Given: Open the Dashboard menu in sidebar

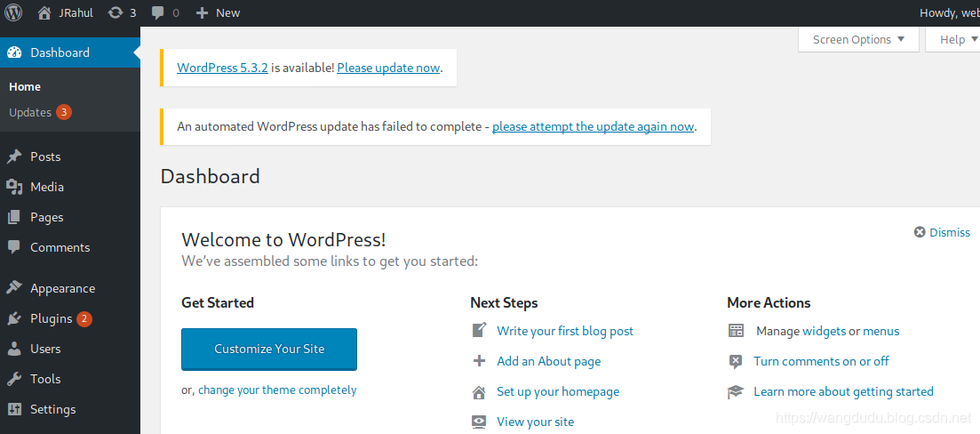Looking at the screenshot, I should click(70, 52).
